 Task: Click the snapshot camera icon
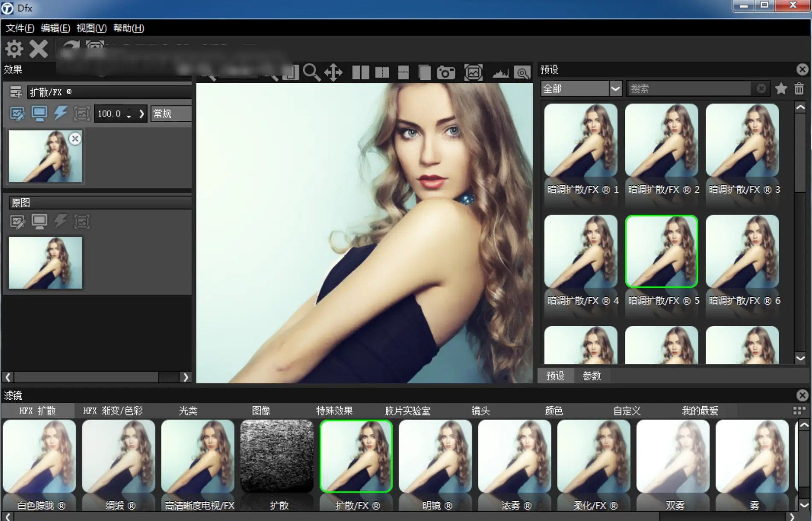pyautogui.click(x=446, y=73)
